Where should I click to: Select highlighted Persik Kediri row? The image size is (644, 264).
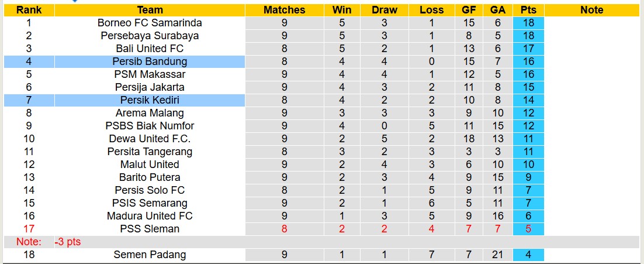point(150,100)
